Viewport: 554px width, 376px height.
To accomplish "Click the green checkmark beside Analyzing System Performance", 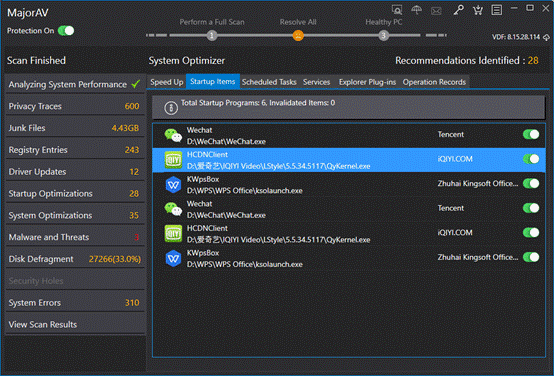I will [x=136, y=84].
